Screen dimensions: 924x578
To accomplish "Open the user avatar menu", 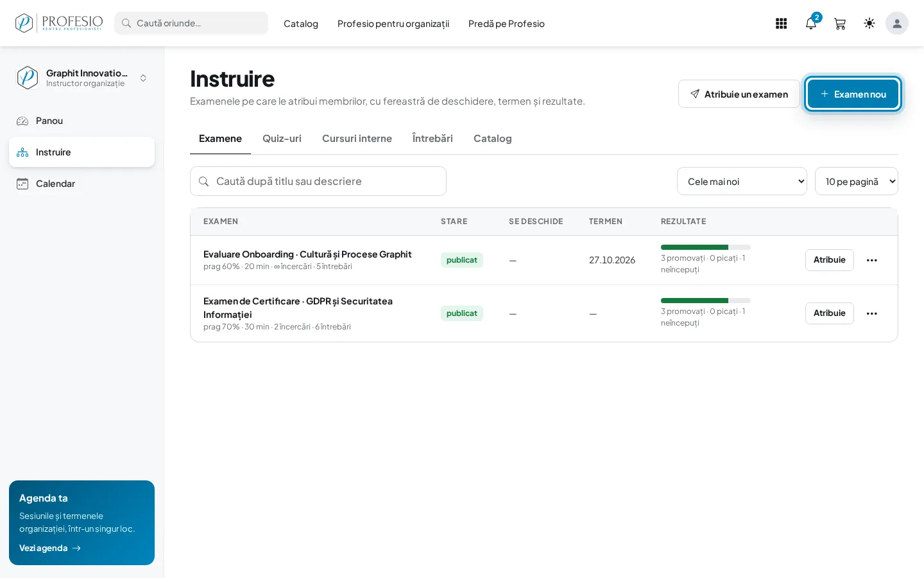I will click(x=897, y=23).
